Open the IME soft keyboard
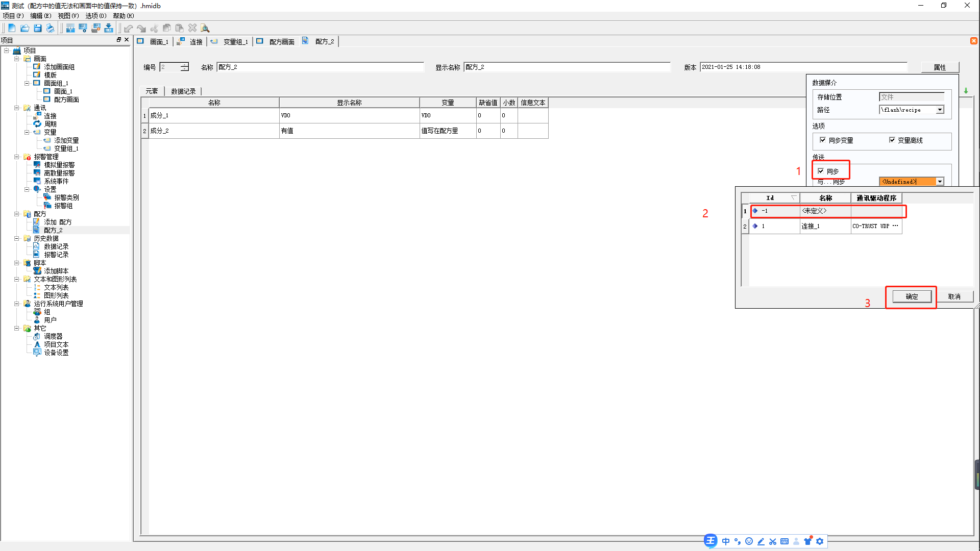This screenshot has height=551, width=980. point(785,541)
